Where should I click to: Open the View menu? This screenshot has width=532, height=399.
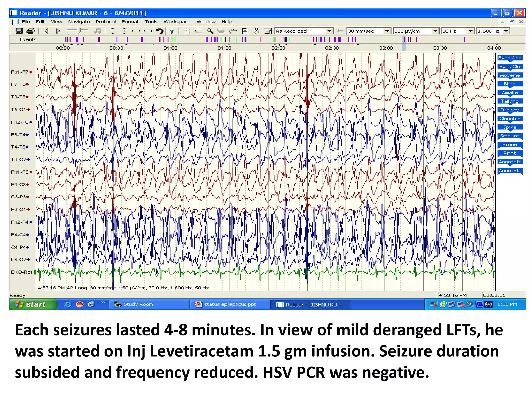pos(56,22)
